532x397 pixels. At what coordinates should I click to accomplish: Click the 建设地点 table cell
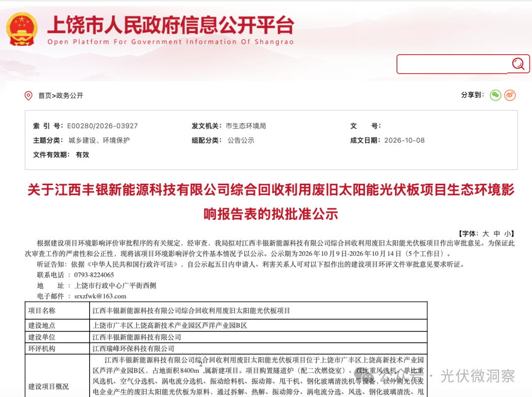(x=57, y=326)
